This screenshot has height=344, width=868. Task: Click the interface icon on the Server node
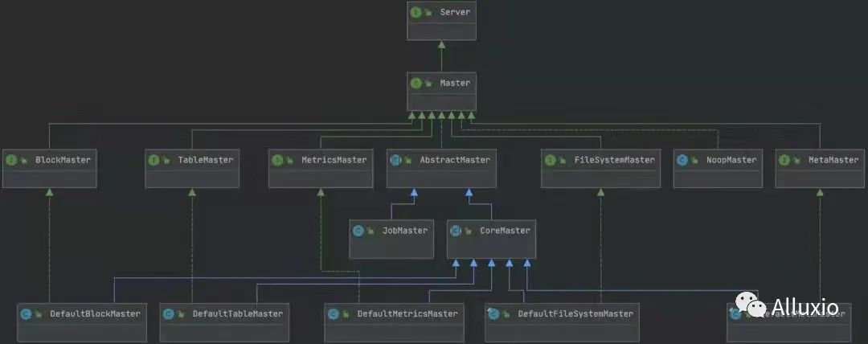(416, 11)
